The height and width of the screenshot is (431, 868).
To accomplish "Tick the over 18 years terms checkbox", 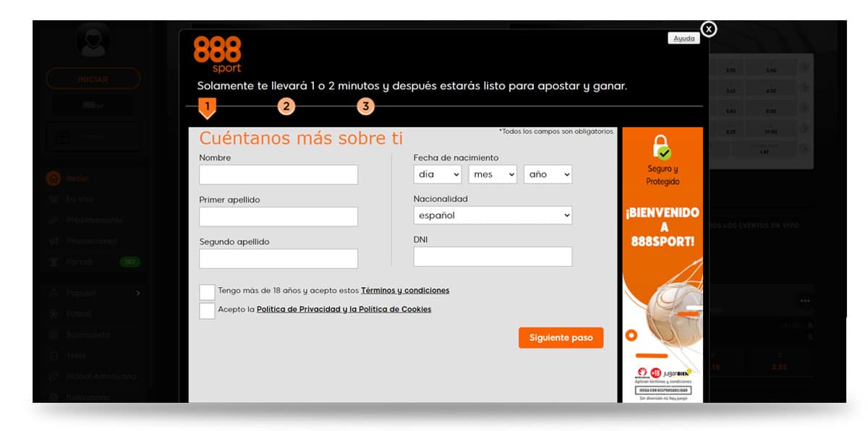I will 207,292.
